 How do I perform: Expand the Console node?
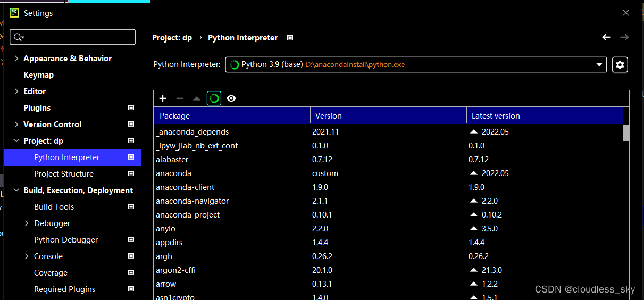[27, 256]
